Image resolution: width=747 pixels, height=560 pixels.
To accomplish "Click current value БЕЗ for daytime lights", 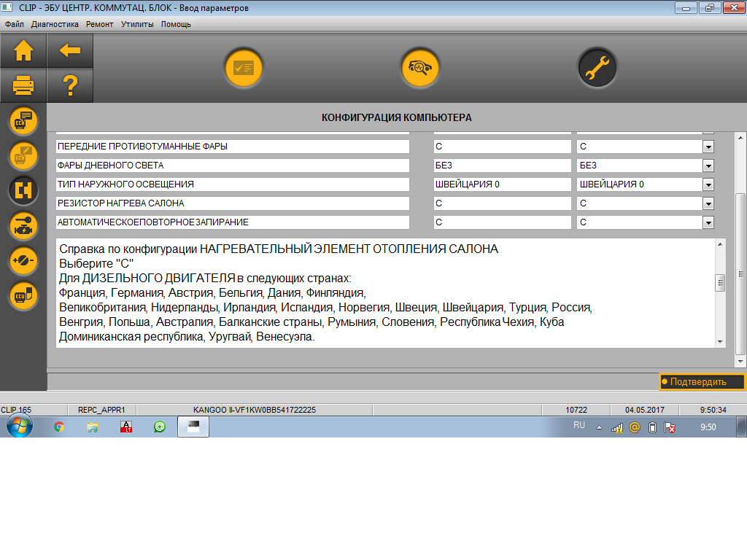I will [502, 166].
